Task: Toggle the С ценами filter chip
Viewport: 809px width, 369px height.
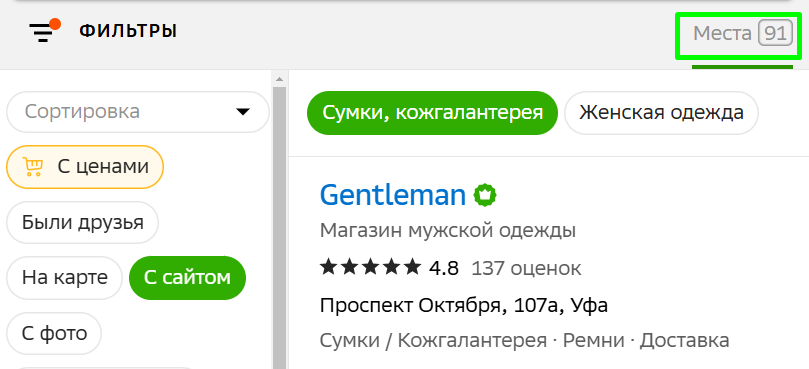Action: (x=85, y=167)
